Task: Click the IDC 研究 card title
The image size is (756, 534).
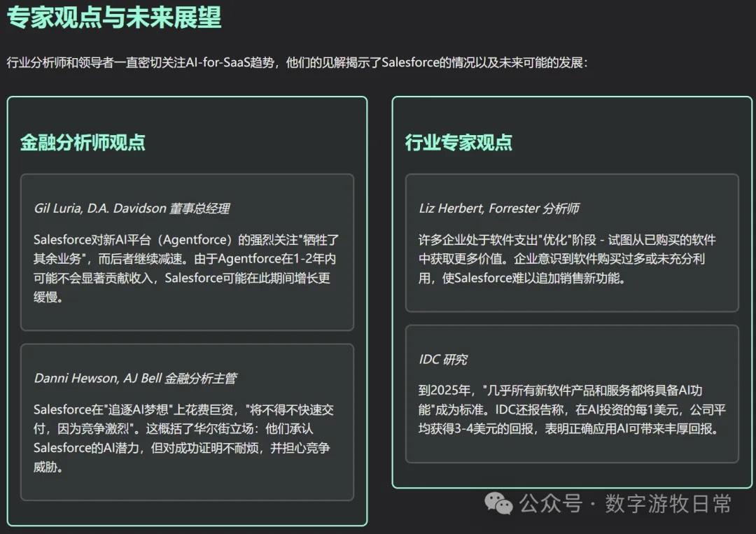Action: (442, 359)
